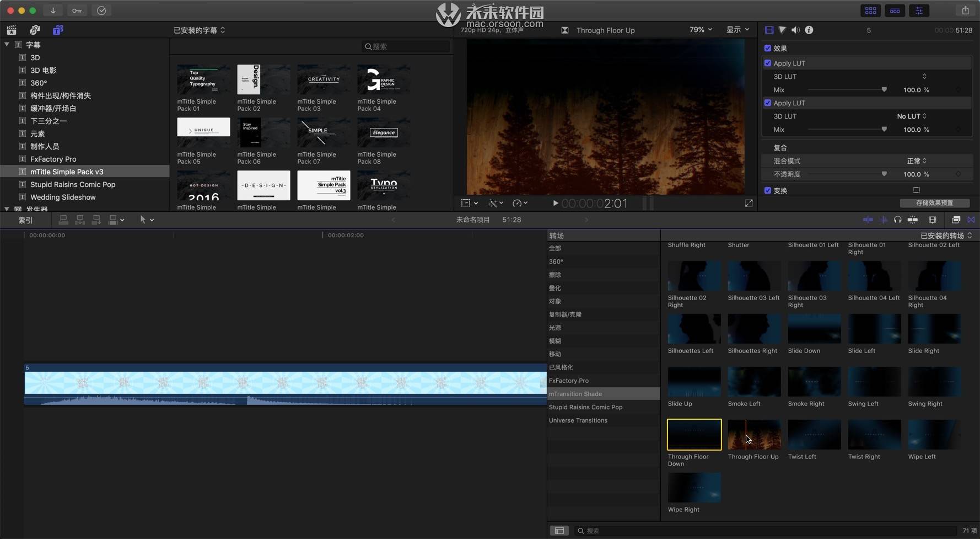
Task: Show the titles and generators sidebar
Action: click(57, 30)
